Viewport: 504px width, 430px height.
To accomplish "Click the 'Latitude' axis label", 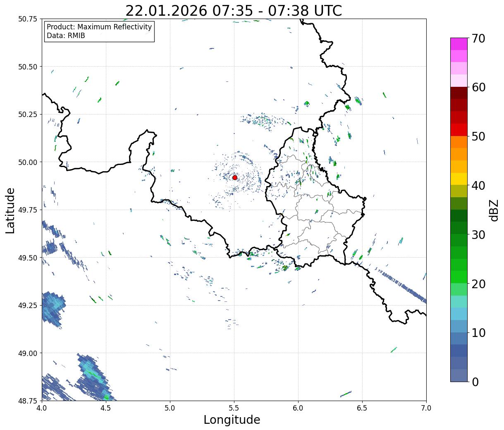I will tap(10, 210).
